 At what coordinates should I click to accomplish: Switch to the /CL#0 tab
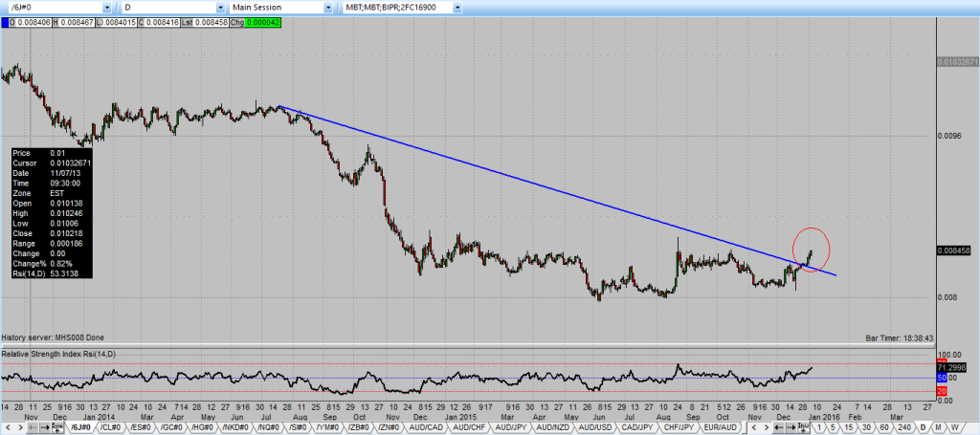pyautogui.click(x=111, y=427)
